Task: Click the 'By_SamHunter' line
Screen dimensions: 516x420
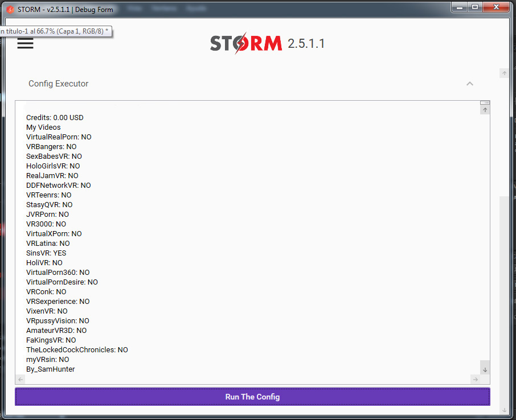Action: 50,369
